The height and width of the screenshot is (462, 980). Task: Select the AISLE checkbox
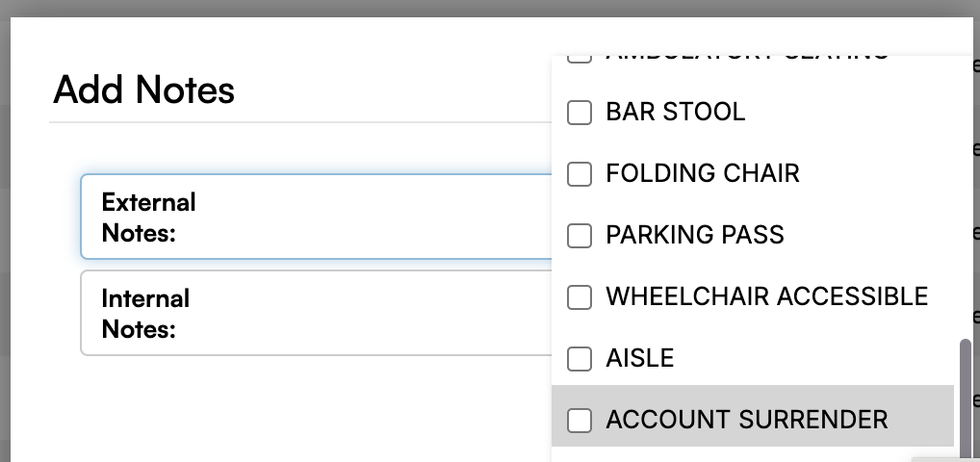coord(580,359)
